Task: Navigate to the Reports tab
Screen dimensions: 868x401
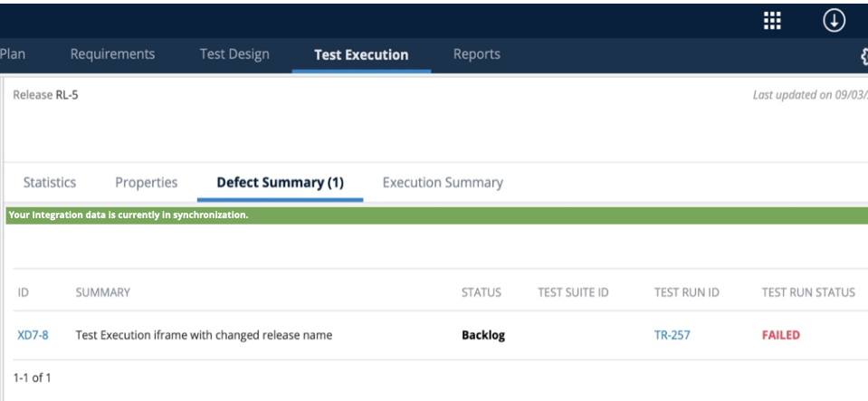Action: click(x=477, y=54)
